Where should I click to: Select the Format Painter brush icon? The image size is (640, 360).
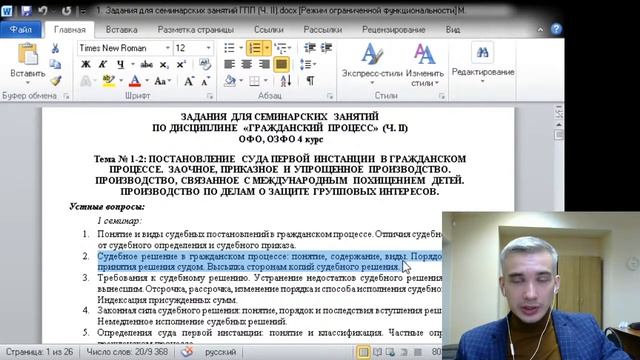click(56, 80)
